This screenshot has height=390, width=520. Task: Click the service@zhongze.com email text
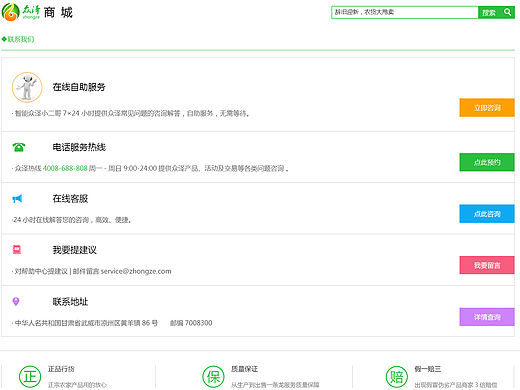point(136,271)
